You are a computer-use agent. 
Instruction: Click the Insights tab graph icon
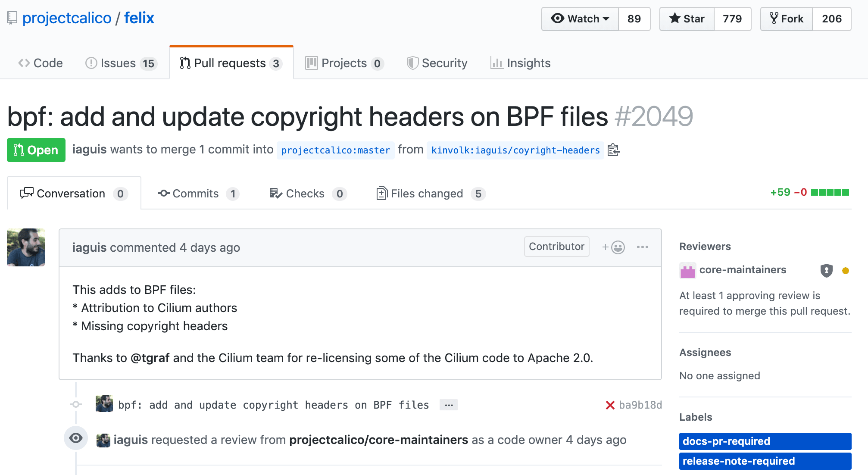497,63
